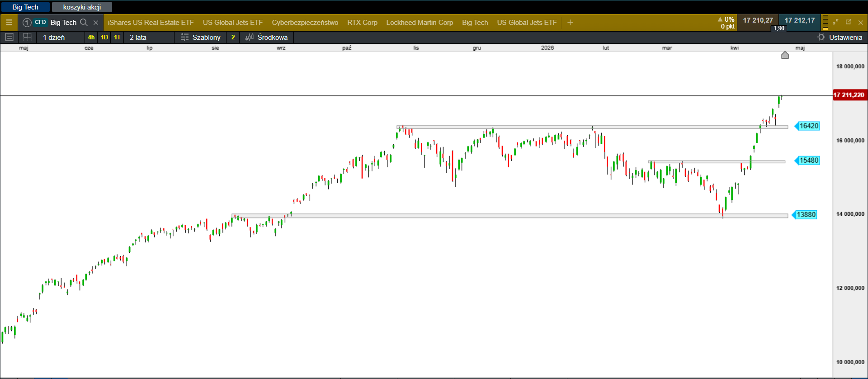Toggle the 4h timeframe shortcut

tap(91, 37)
